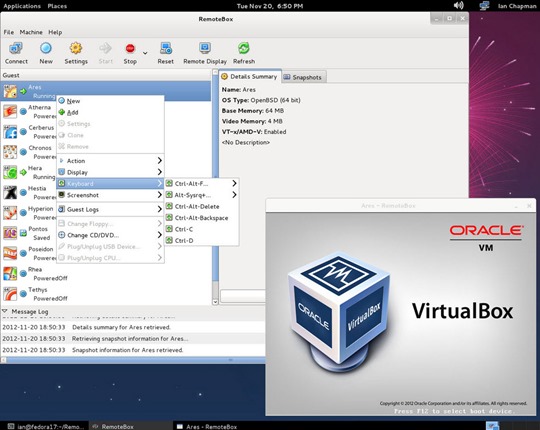This screenshot has width=540, height=430.
Task: Send Ctrl-Alt-Backspace to the guest
Action: 202,218
